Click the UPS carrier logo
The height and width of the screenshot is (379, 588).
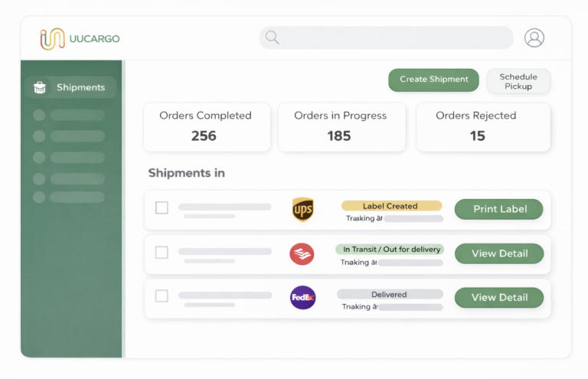point(302,209)
